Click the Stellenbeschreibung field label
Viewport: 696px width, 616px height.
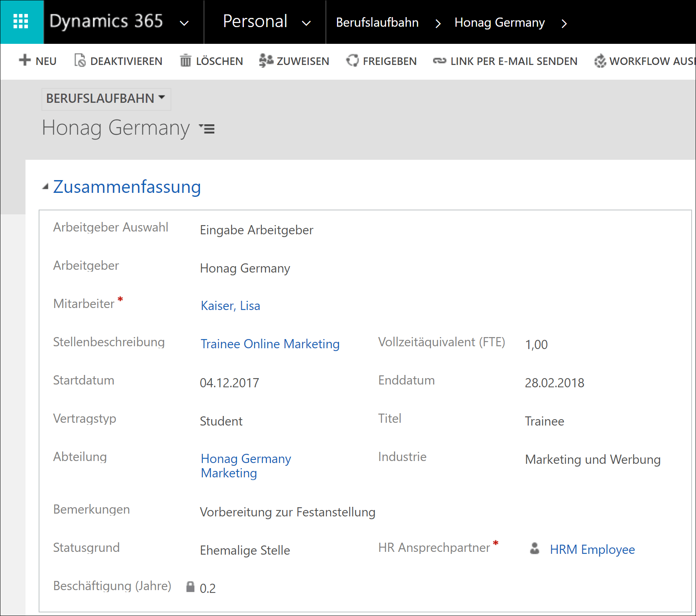[x=109, y=342]
